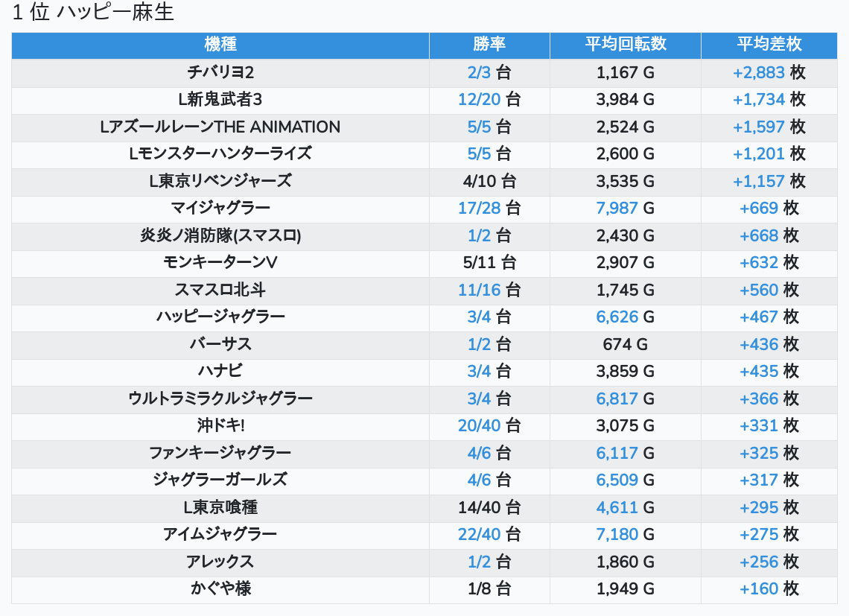Click the 22/40 win rate for アイムジャグラー
Viewport: 849px width, 616px height.
pos(480,535)
